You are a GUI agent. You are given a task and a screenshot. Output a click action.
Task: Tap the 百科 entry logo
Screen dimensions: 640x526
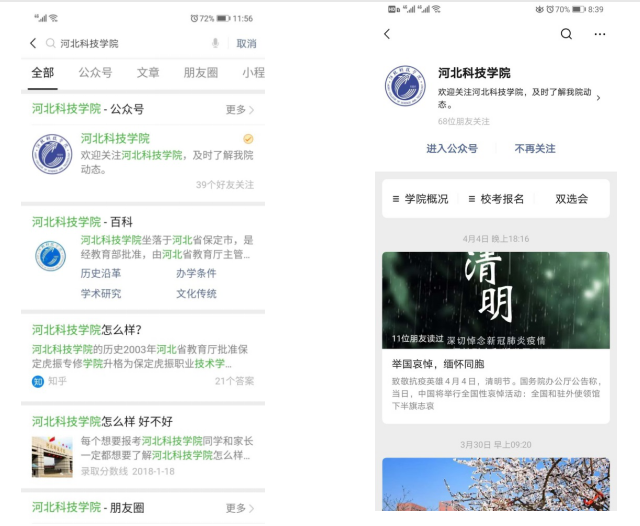50,256
